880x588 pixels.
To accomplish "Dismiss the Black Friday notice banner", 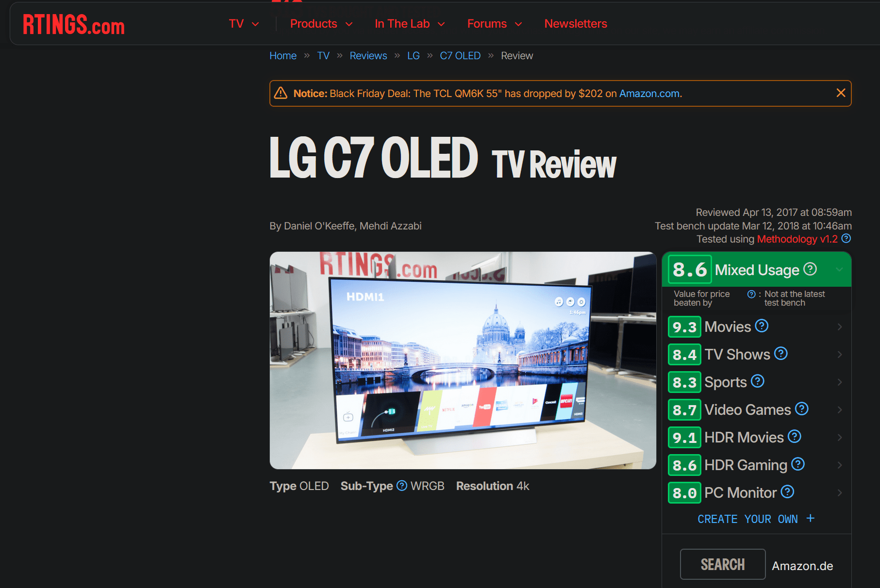I will click(x=841, y=93).
